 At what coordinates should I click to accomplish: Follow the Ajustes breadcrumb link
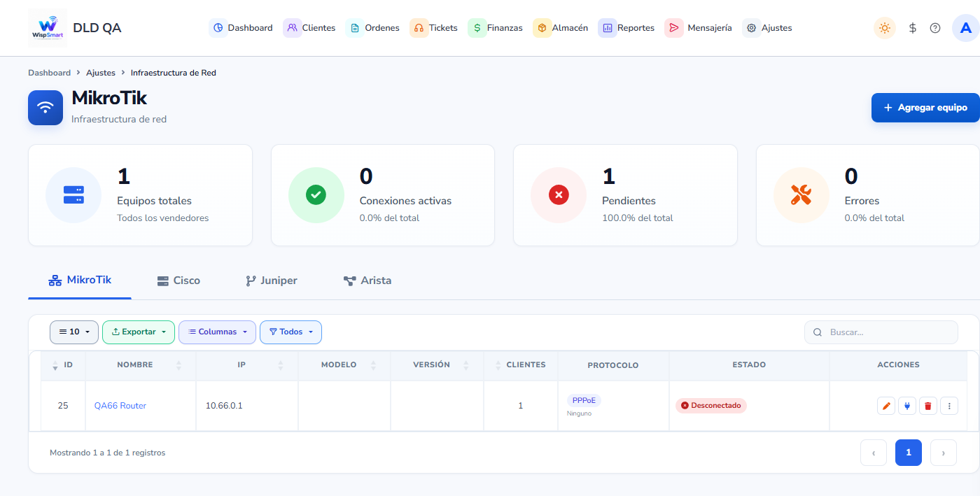point(101,73)
